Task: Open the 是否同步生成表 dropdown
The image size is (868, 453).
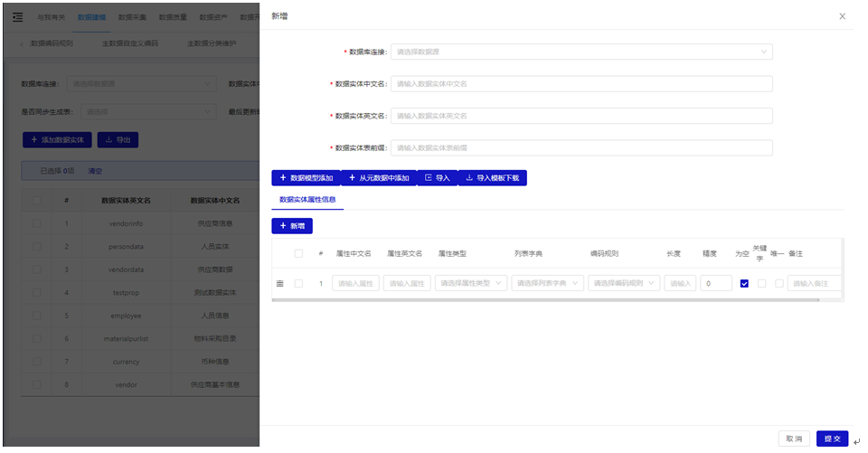Action: tap(148, 112)
